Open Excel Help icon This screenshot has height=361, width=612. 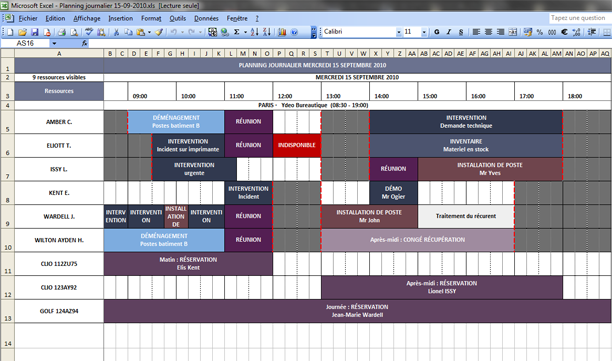coord(294,32)
